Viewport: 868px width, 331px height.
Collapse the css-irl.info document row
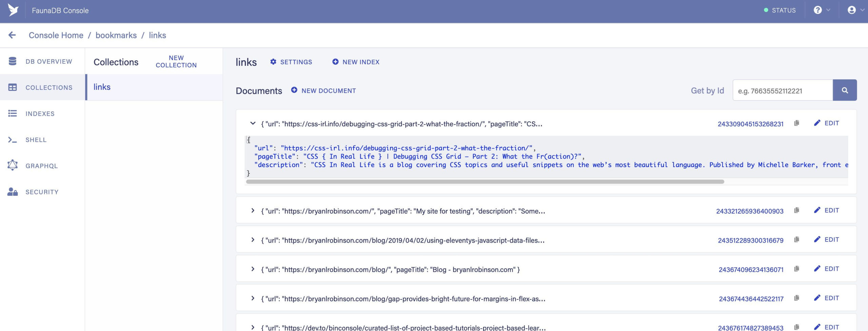[x=253, y=123]
